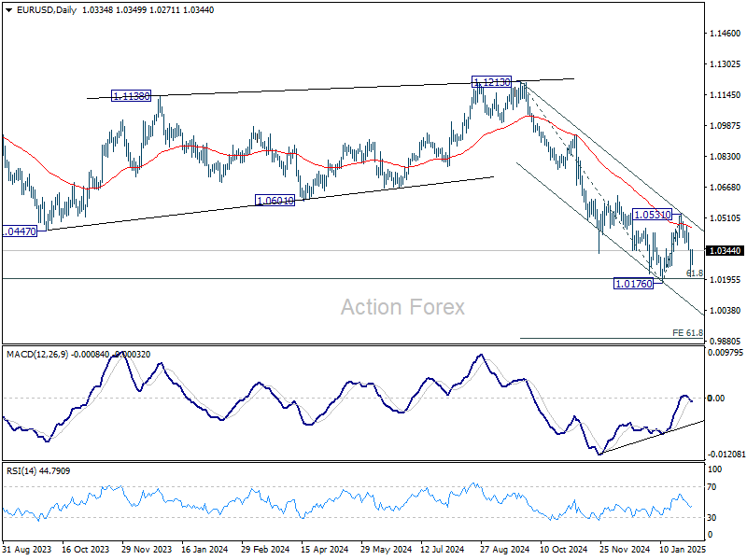Screen dimensions: 747x560
Task: Click the current price tag 1.03440
Action: tap(726, 251)
